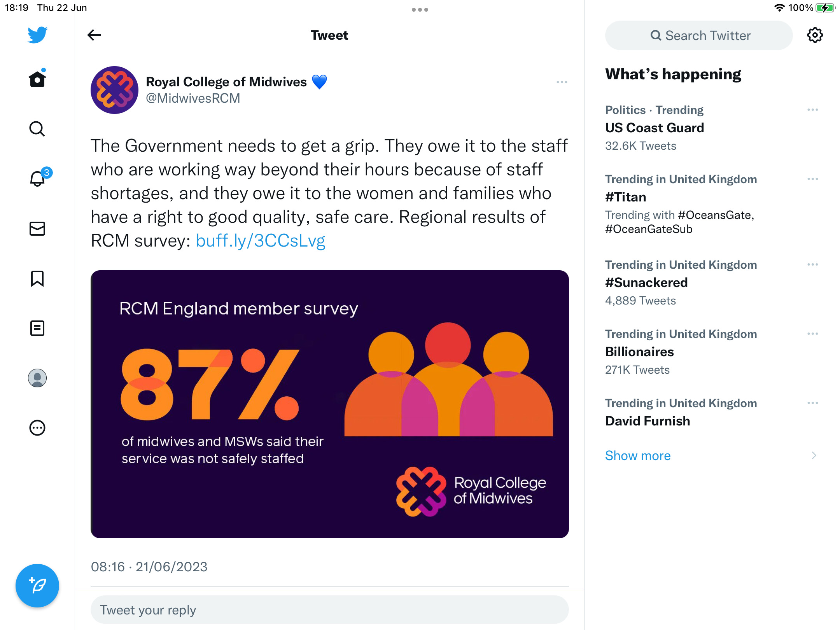This screenshot has width=840, height=630.
Task: Click the Search Twitter field
Action: click(x=699, y=35)
